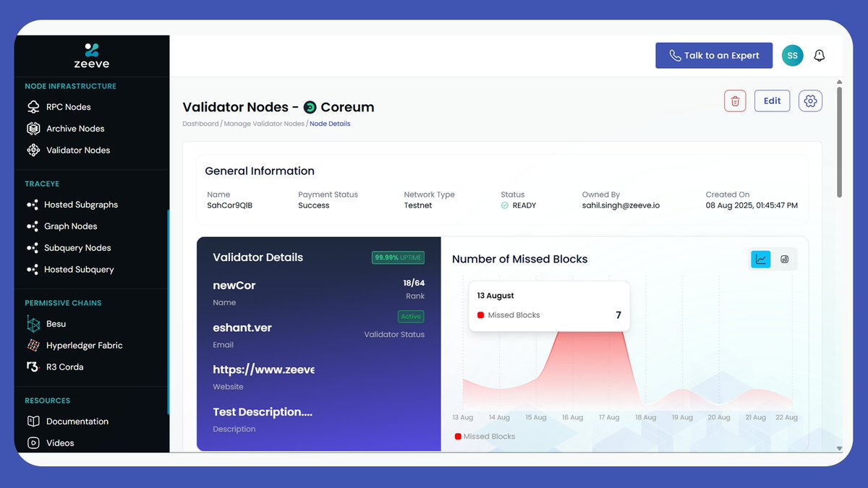The height and width of the screenshot is (488, 868).
Task: Click the Testnet network type value
Action: tap(418, 205)
